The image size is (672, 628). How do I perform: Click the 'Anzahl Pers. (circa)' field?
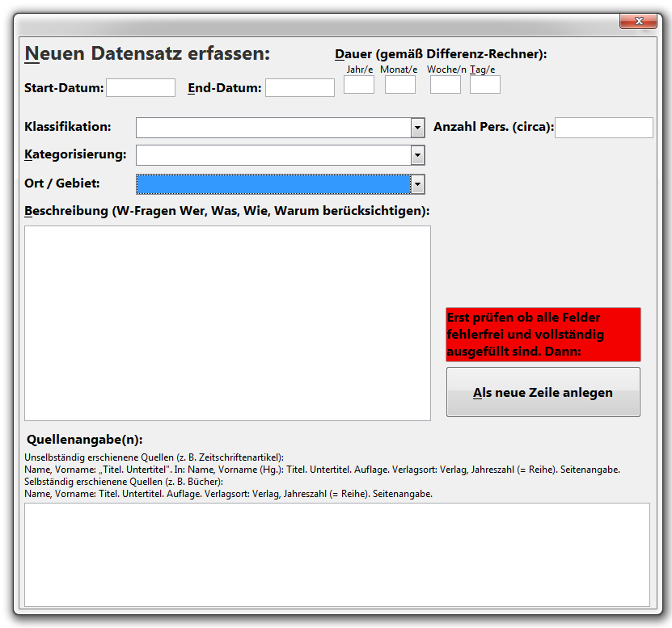coord(602,127)
